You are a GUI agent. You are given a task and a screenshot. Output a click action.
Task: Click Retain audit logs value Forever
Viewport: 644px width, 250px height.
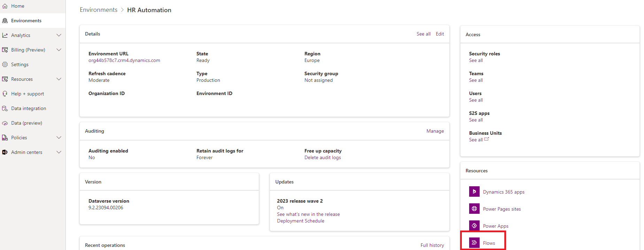[204, 157]
